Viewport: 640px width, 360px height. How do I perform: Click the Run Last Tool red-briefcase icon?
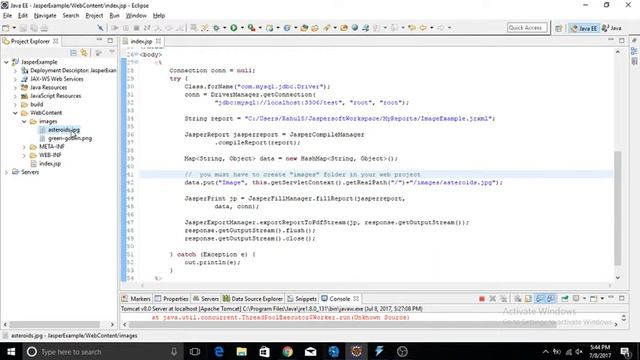pyautogui.click(x=251, y=28)
